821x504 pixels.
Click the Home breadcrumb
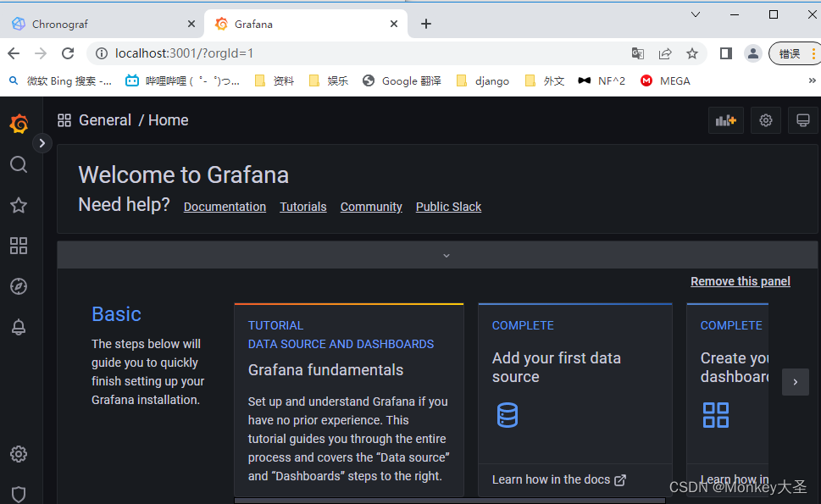click(168, 120)
